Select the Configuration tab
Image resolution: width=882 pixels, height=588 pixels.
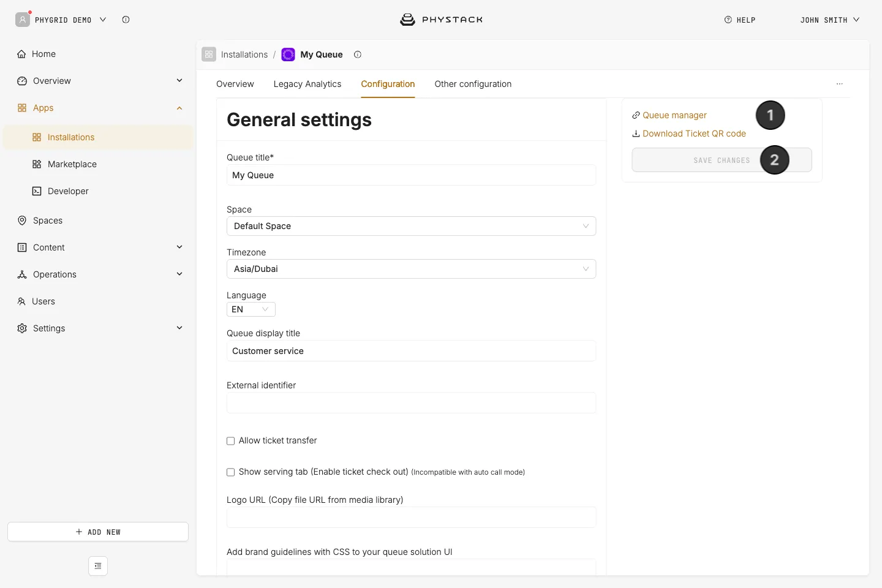(x=388, y=84)
